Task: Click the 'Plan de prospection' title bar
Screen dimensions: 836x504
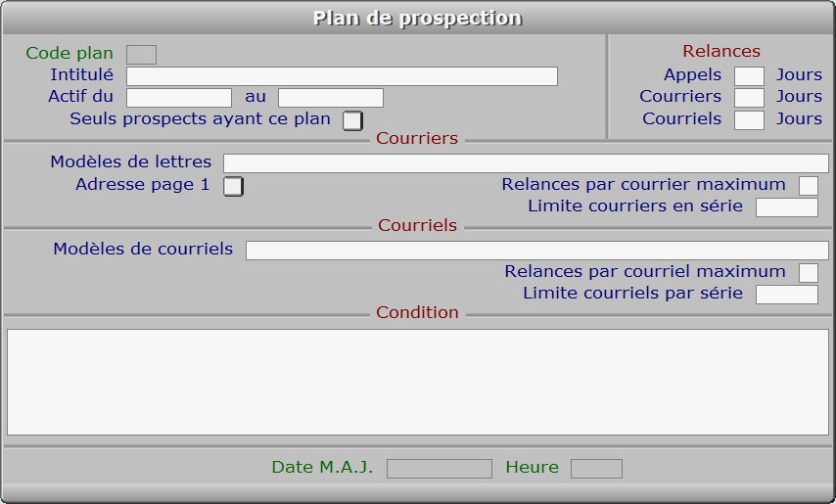Action: pos(418,19)
